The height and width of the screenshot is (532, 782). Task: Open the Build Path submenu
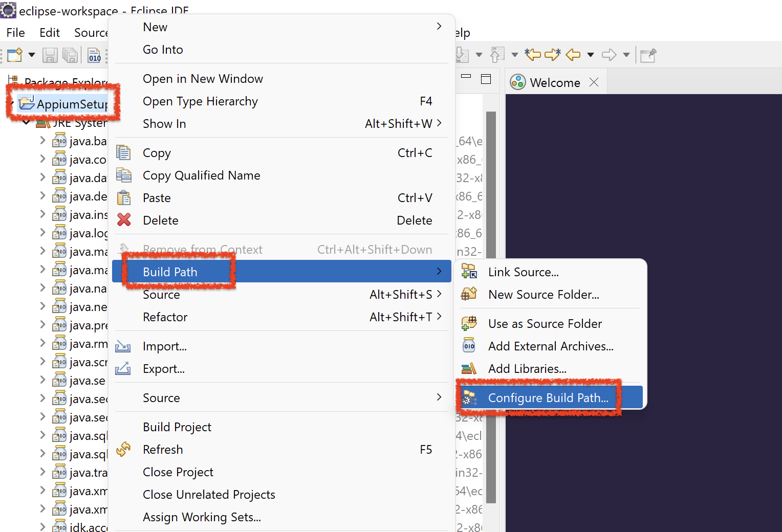[x=281, y=272]
